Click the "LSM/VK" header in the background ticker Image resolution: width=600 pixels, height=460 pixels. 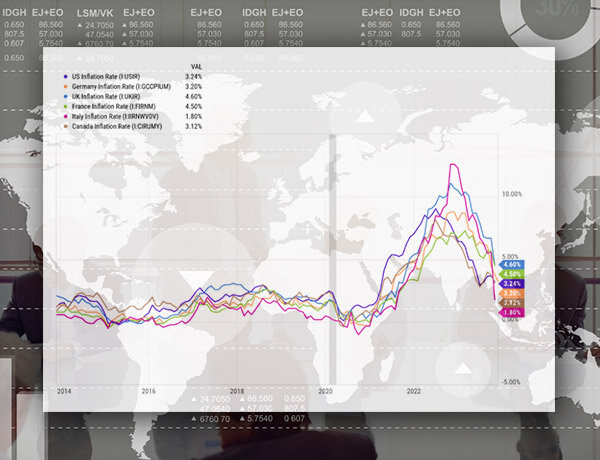pos(95,13)
